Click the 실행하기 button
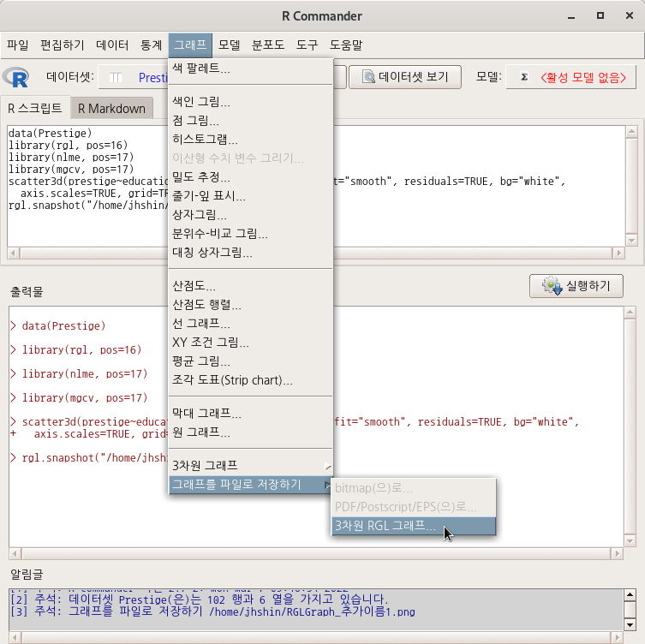The image size is (645, 644). point(576,286)
